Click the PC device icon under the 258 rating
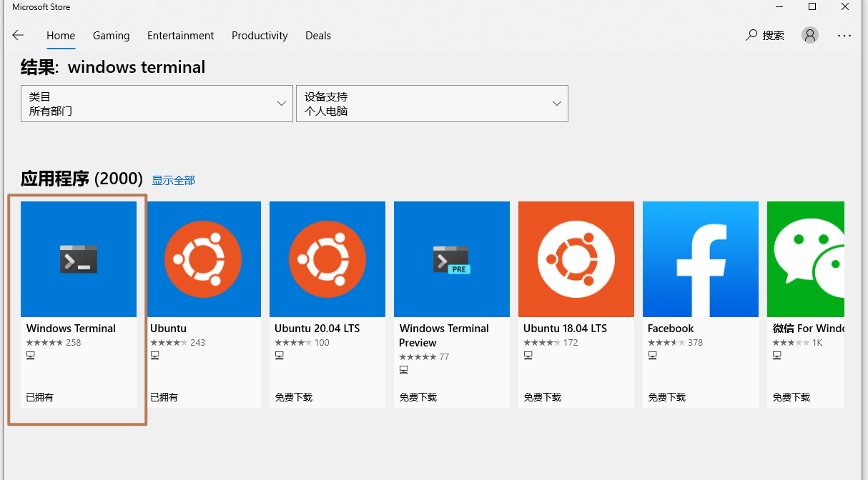This screenshot has width=868, height=480. (x=31, y=356)
